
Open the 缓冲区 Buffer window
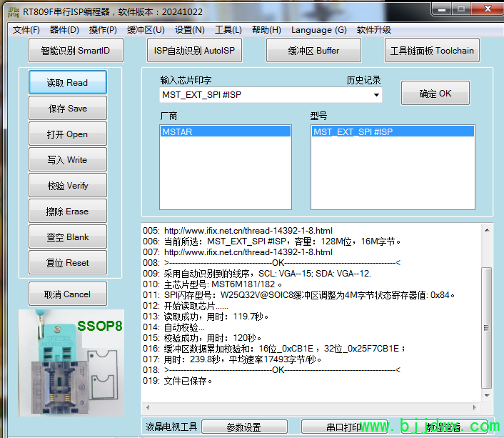click(313, 51)
